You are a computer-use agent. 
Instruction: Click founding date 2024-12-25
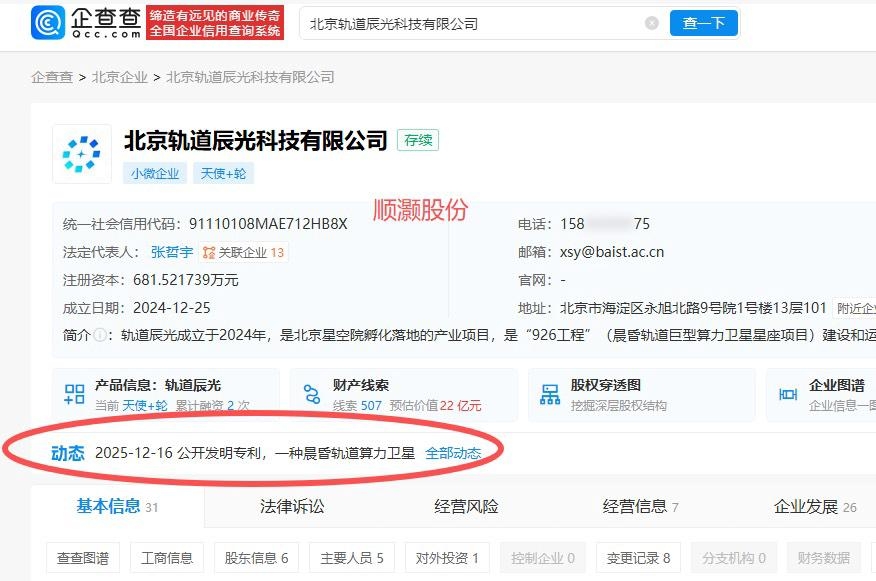point(172,308)
